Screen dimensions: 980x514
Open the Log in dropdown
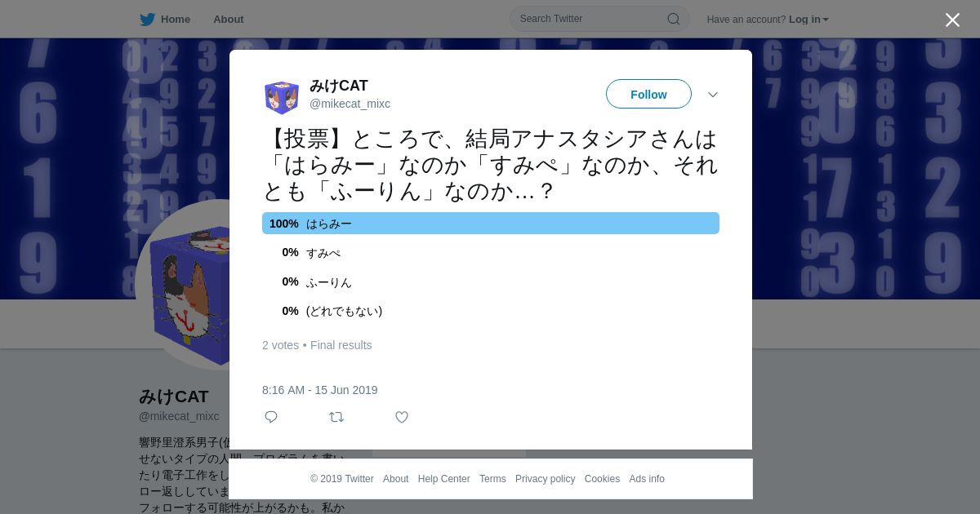tap(808, 20)
